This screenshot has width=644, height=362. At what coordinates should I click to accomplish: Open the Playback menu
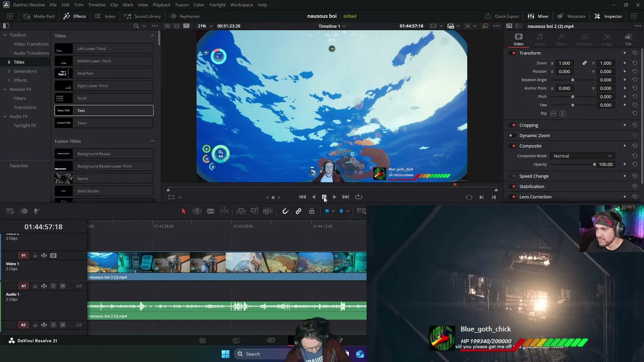point(162,5)
